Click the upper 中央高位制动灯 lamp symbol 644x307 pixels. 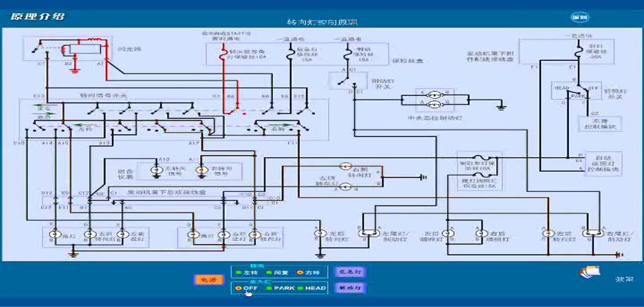pyautogui.click(x=435, y=95)
